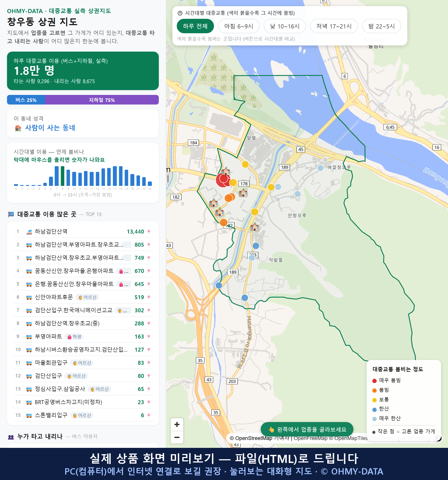Click the 6시 bar in hourly chart
This screenshot has height=480, width=448.
point(51,181)
